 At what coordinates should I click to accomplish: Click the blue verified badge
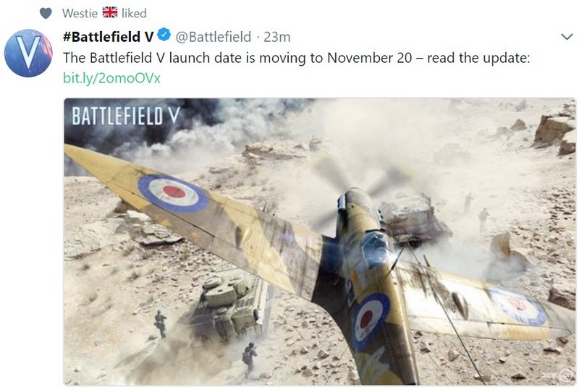point(164,35)
